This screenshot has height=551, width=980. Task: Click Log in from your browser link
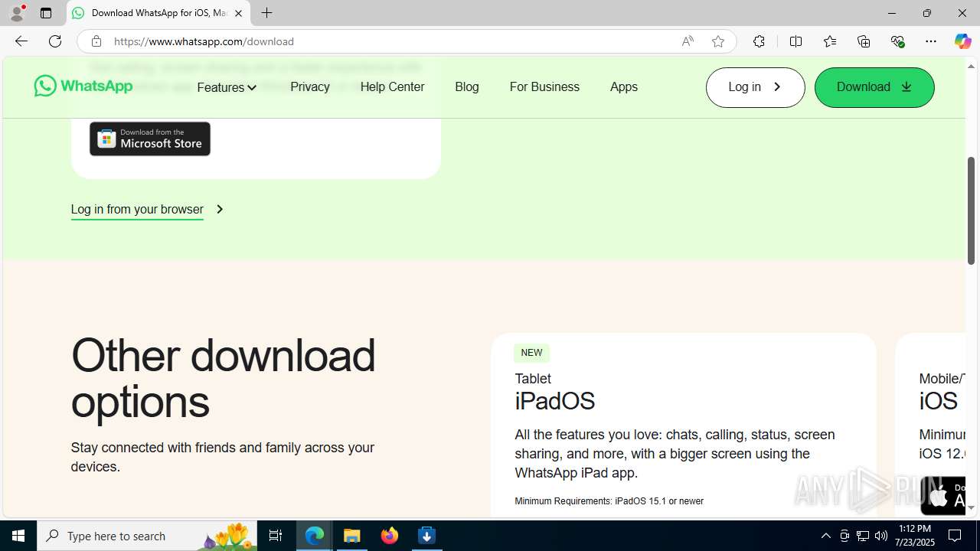[x=137, y=209]
